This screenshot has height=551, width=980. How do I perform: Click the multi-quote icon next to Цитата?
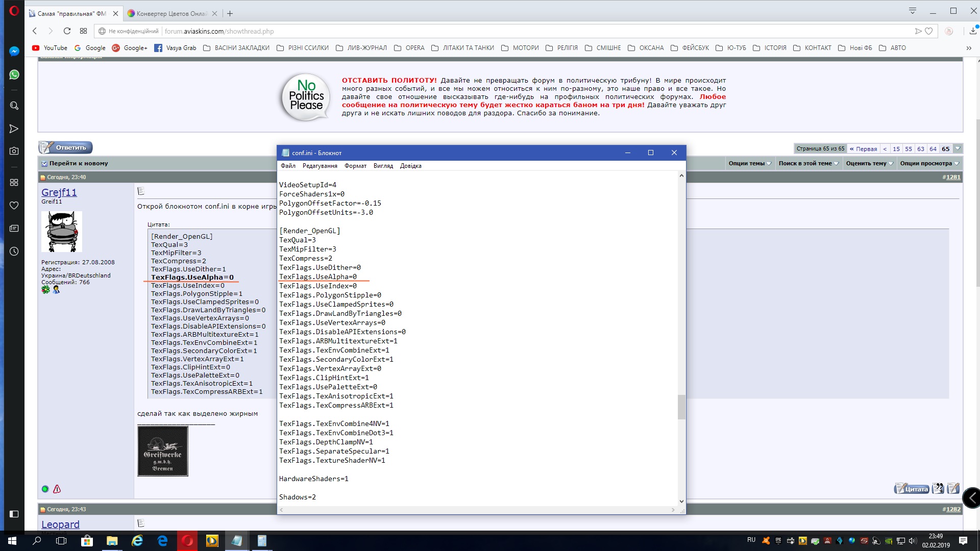tap(938, 489)
